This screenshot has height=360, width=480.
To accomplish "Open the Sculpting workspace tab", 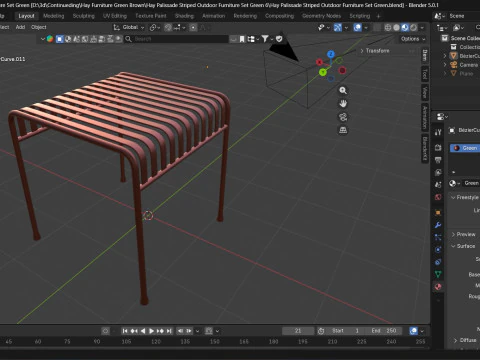I will pos(83,16).
